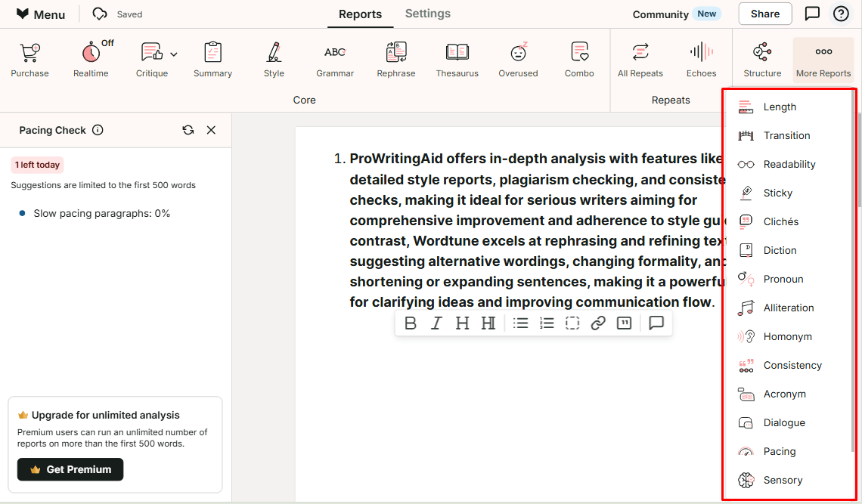
Task: Apply bold formatting in floating toolbar
Action: pos(410,323)
